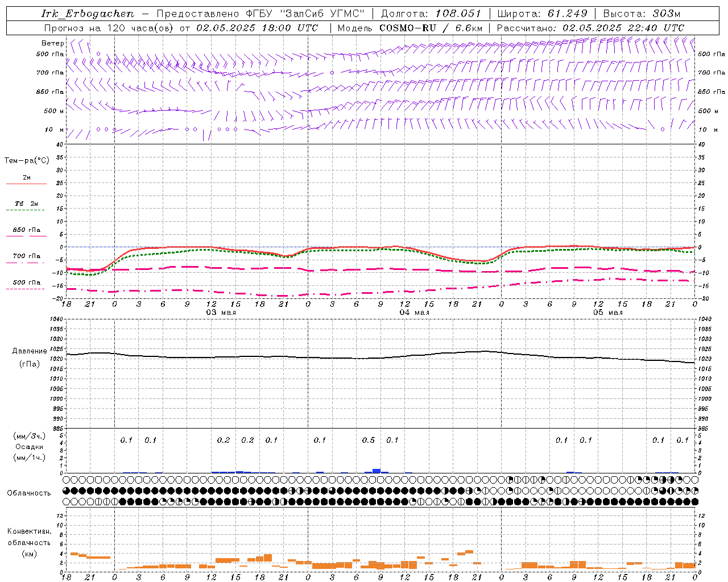Click the green dotted legend line under Td 2м
The height and width of the screenshot is (582, 728).
[25, 210]
